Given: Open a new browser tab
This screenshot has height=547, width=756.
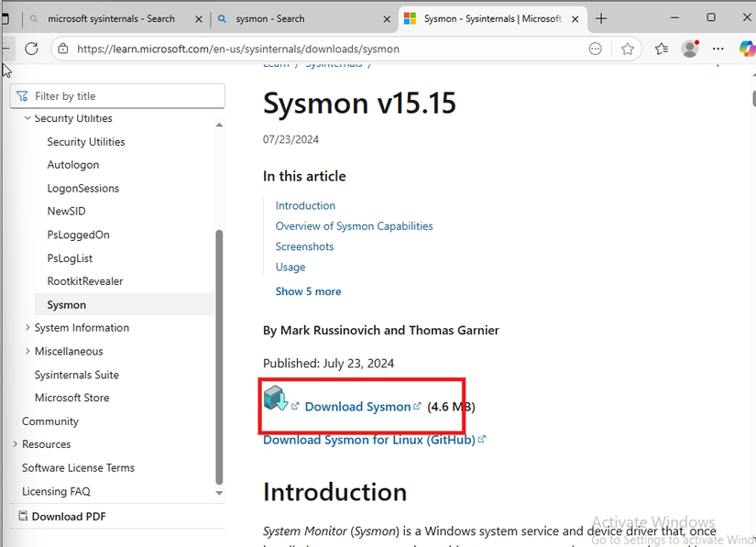Looking at the screenshot, I should tap(601, 19).
